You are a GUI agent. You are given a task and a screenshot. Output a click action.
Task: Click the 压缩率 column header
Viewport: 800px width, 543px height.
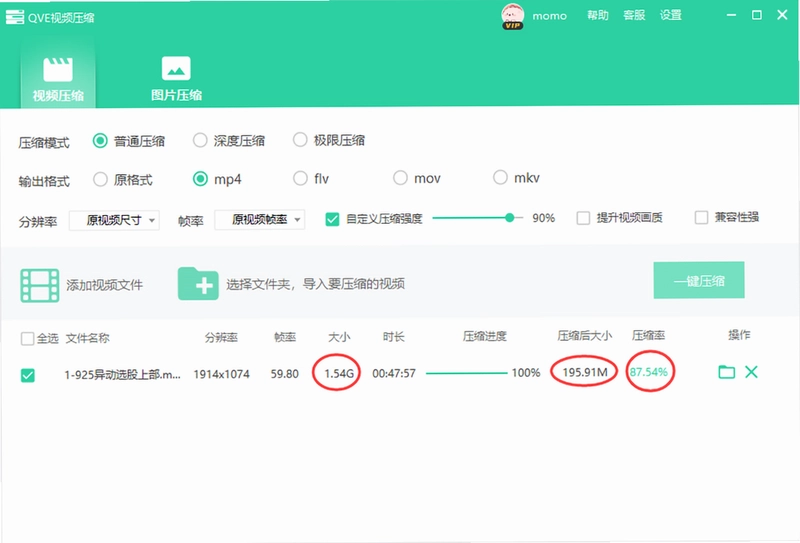pyautogui.click(x=648, y=335)
